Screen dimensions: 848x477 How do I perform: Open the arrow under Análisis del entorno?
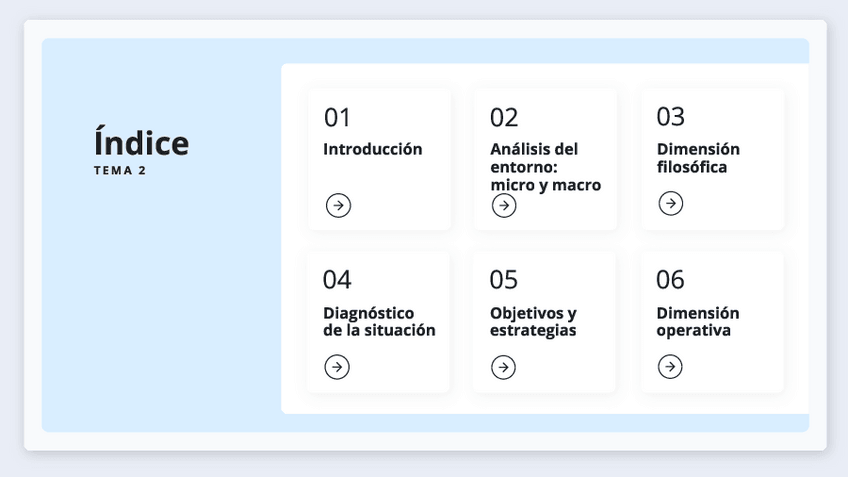click(504, 205)
